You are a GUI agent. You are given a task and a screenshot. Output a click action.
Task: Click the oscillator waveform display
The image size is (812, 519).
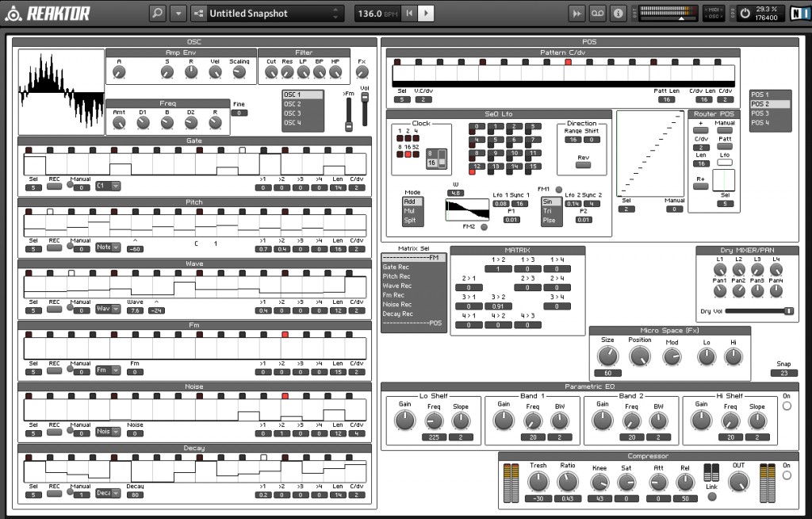tap(61, 92)
